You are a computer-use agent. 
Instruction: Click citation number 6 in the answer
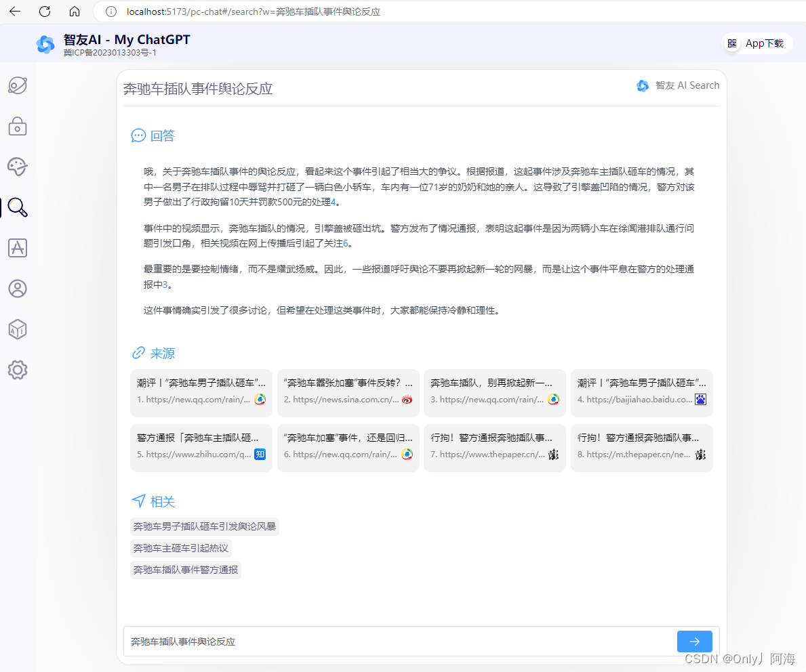[346, 243]
